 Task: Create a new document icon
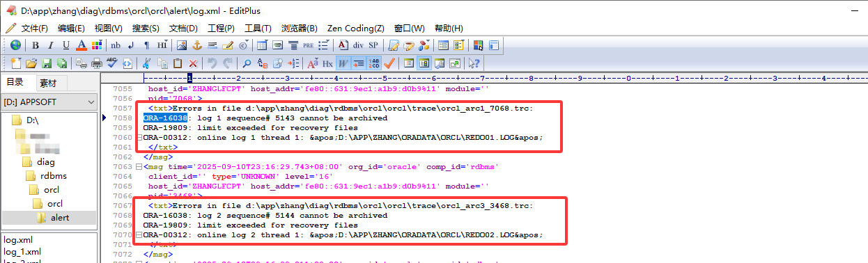click(15, 63)
